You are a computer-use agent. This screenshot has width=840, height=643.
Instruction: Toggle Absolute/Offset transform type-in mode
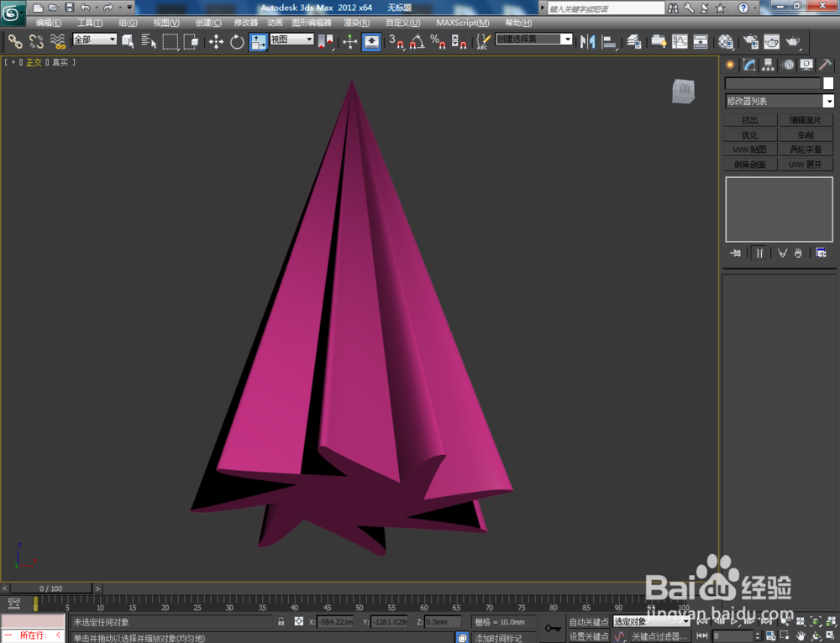pos(299,621)
